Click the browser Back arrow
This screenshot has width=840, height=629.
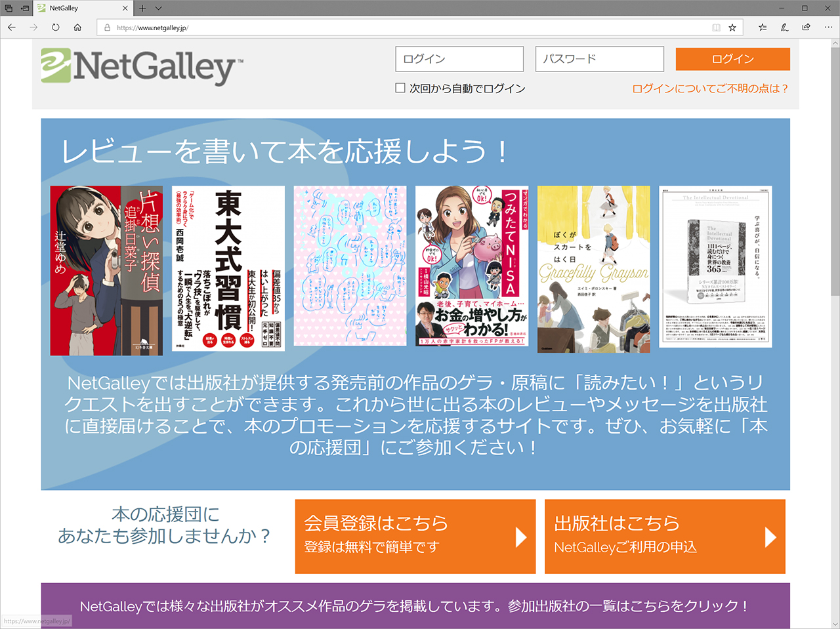[11, 28]
